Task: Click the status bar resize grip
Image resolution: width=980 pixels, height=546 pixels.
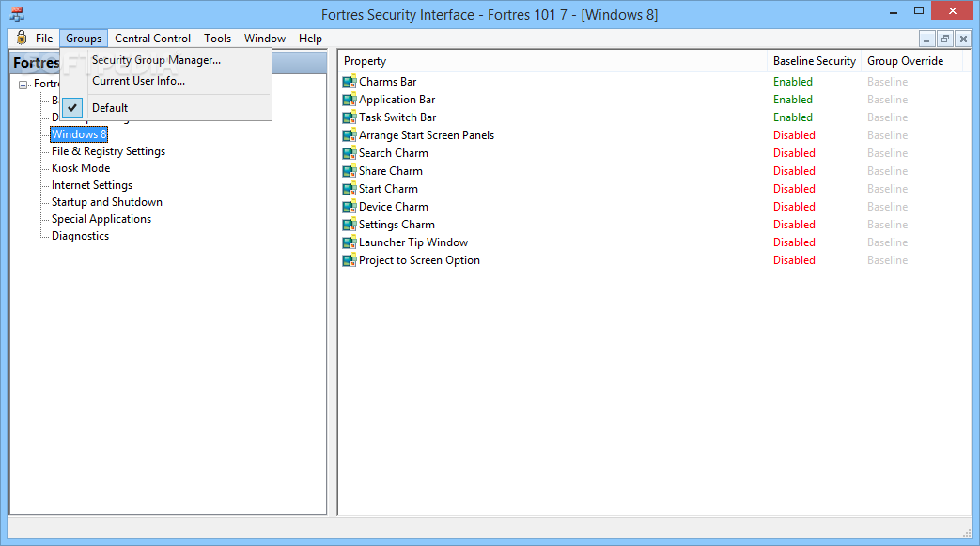Action: 967,532
